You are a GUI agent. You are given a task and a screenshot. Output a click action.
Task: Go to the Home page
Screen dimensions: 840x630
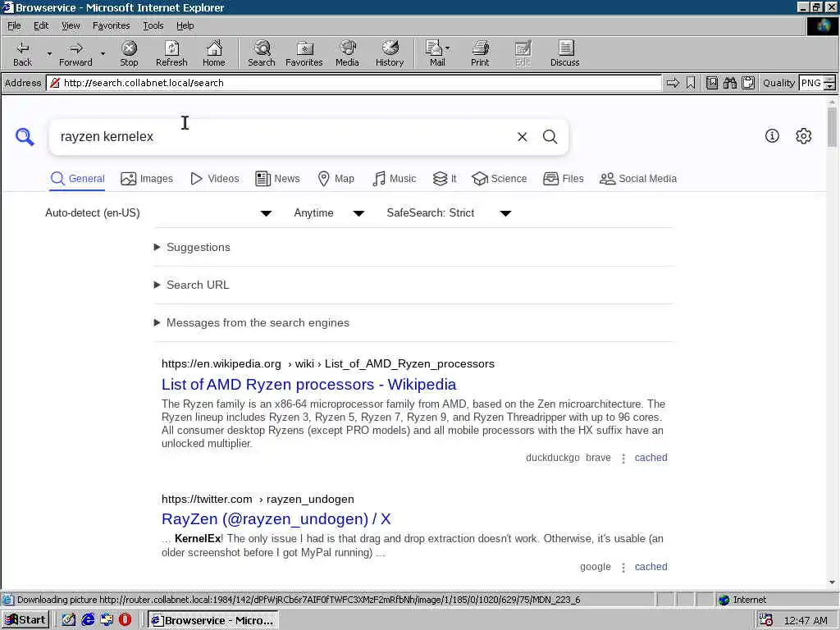pos(214,53)
